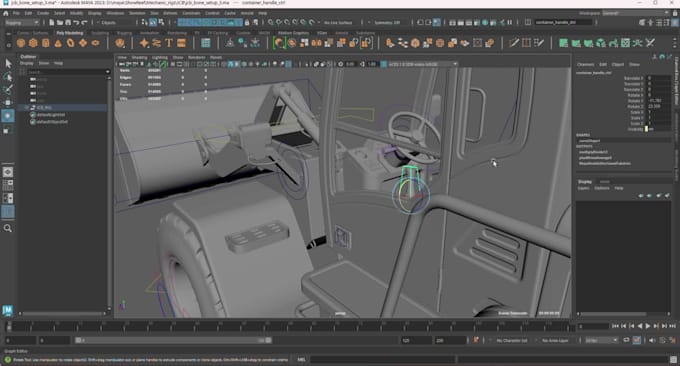Viewport: 680px width, 366px height.
Task: Click the polygon Type (T) shelf icon
Action: 169,43
